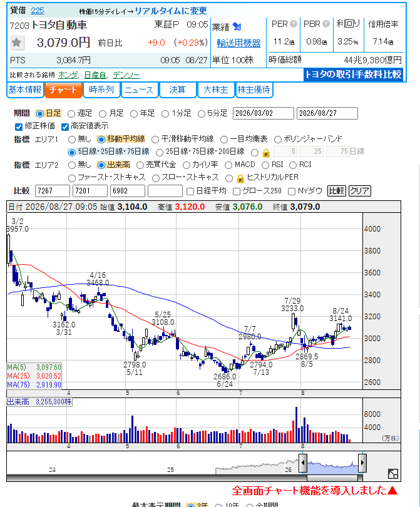This screenshot has width=420, height=507.
Task: Open 株主優待 tab
Action: pos(254,90)
